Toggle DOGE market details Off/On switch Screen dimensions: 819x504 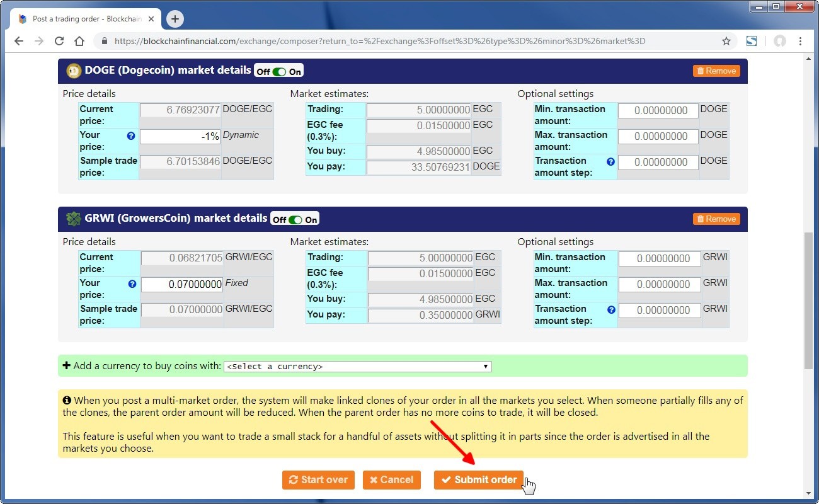point(278,71)
